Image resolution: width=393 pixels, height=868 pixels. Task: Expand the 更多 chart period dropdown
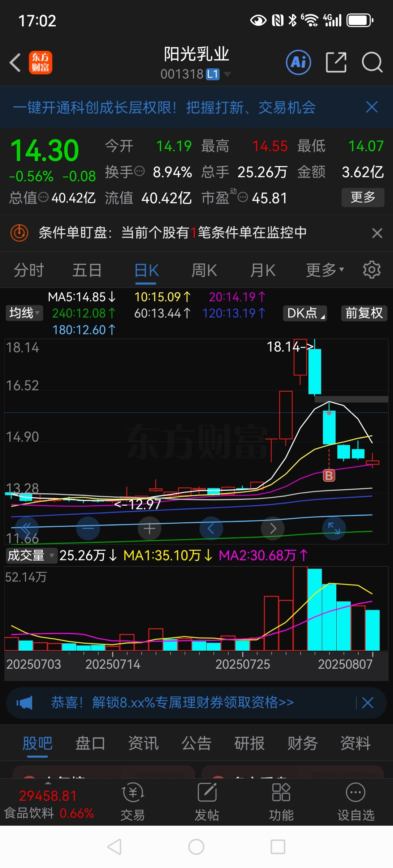point(325,270)
